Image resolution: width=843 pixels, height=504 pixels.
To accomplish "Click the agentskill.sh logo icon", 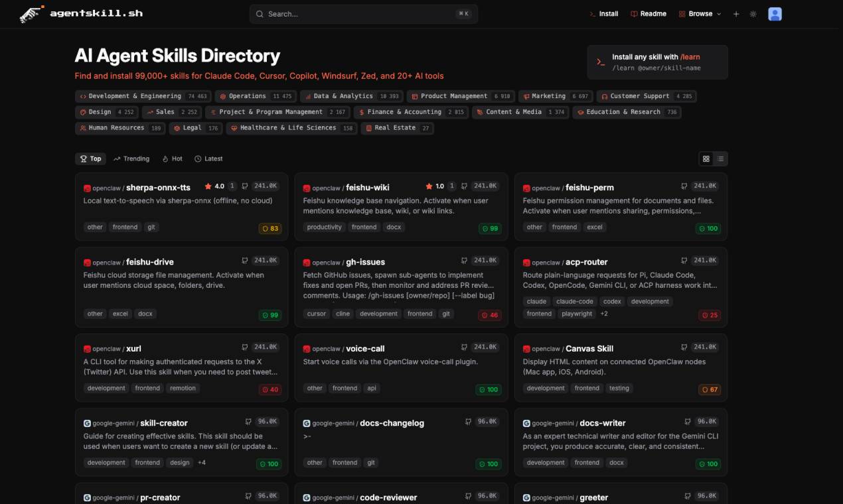I will click(30, 13).
